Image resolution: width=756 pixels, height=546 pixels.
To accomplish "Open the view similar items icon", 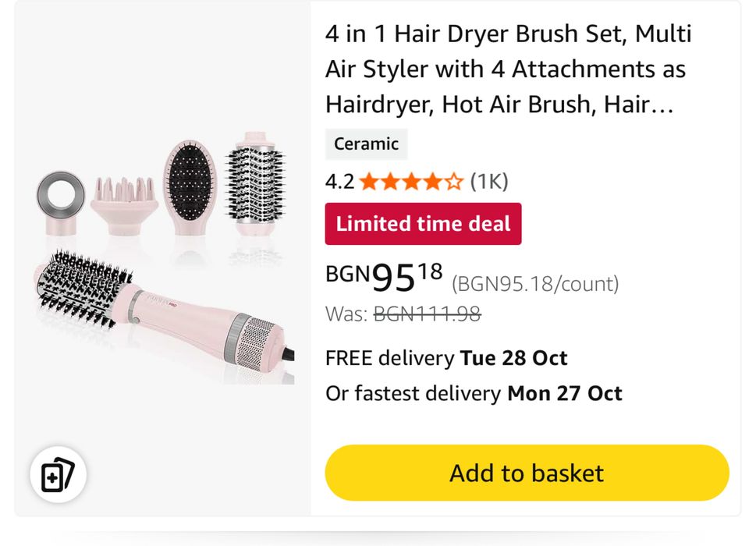I will coord(58,475).
